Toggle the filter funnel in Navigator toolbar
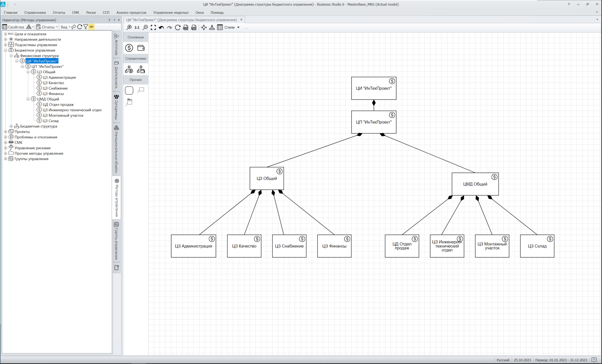The image size is (602, 364). click(x=85, y=27)
